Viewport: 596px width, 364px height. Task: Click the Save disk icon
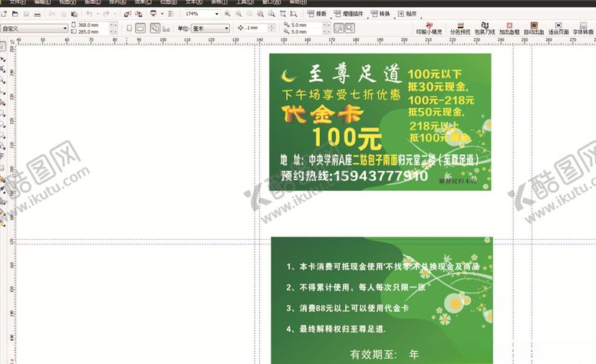pos(26,14)
